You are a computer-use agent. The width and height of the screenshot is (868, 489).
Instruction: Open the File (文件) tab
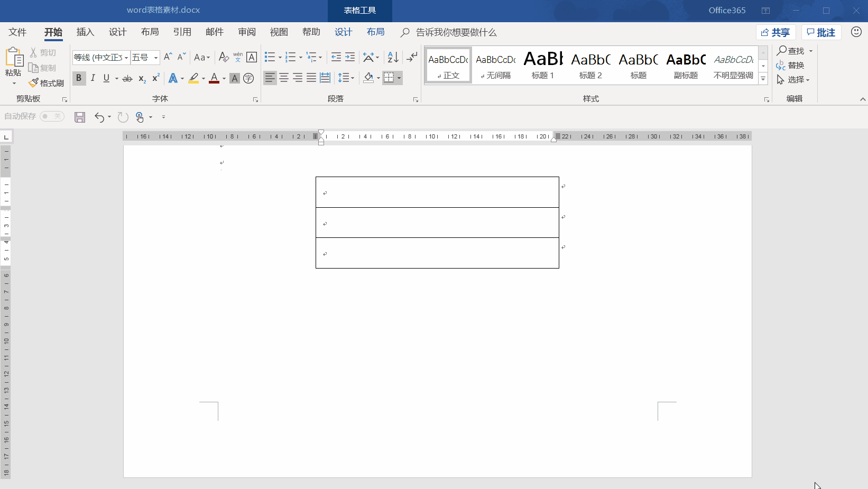(x=17, y=32)
